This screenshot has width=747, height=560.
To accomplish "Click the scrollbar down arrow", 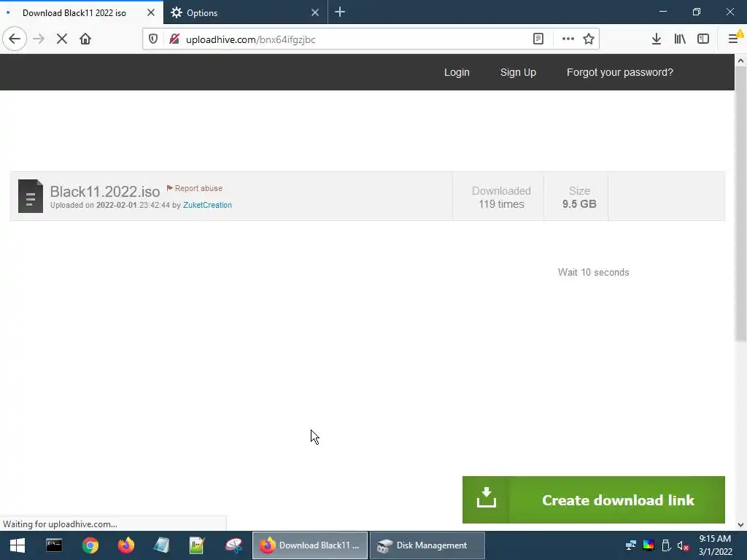I will click(x=740, y=525).
